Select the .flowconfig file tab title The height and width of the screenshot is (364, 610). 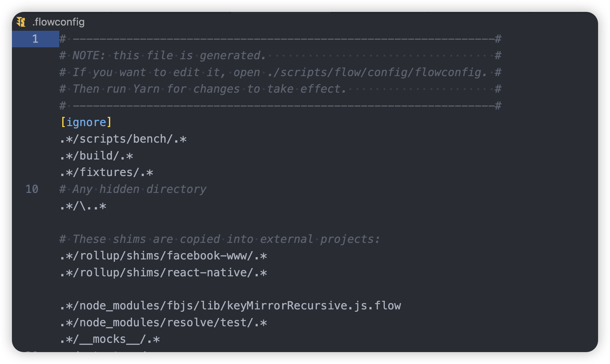point(59,22)
